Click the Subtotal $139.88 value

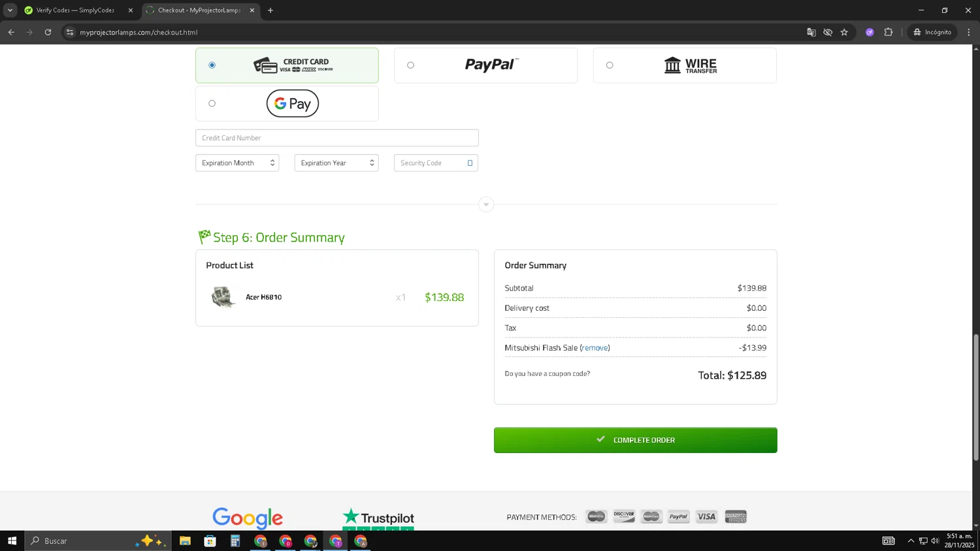[752, 288]
